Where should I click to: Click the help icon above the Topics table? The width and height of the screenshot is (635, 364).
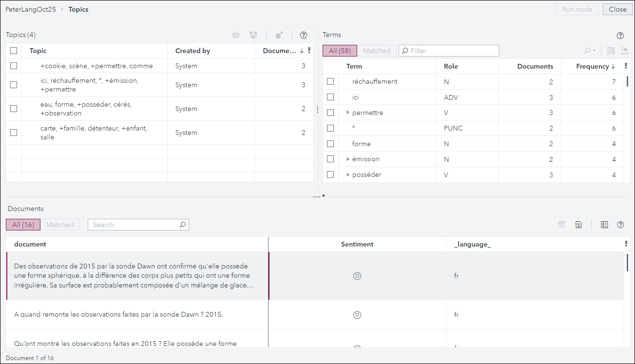point(304,35)
